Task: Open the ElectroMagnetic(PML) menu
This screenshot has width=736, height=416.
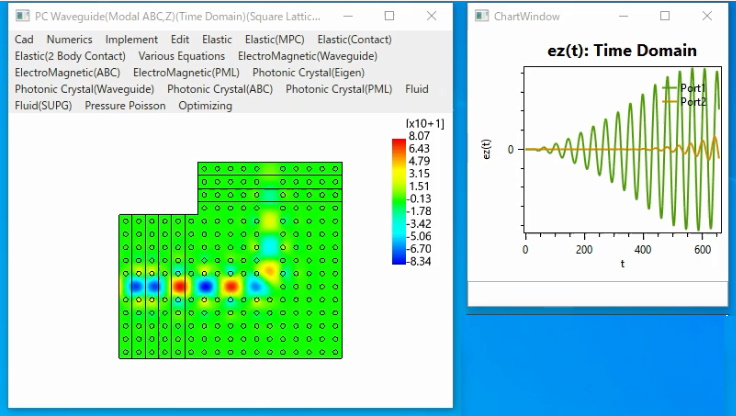Action: click(x=186, y=72)
